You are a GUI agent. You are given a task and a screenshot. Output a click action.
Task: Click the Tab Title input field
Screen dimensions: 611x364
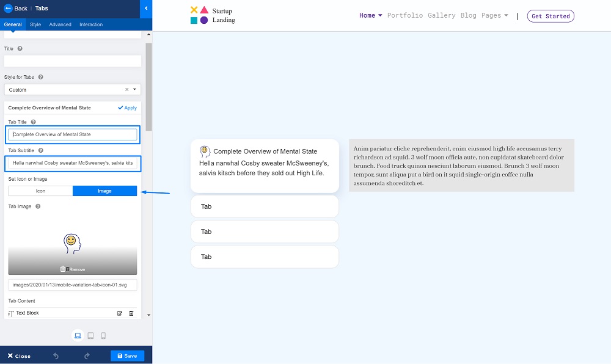tap(72, 134)
